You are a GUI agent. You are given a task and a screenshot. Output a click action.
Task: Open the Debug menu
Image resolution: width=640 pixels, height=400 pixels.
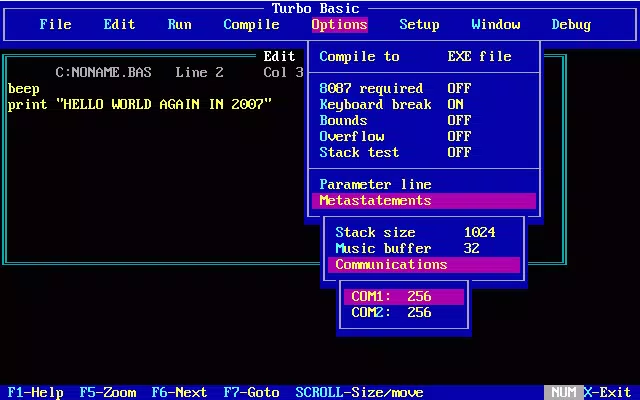pyautogui.click(x=571, y=24)
